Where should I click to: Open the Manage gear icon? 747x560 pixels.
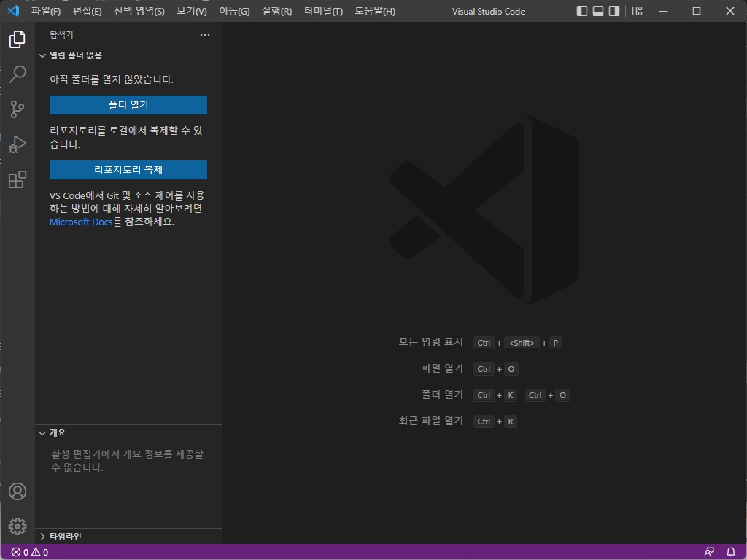tap(18, 526)
